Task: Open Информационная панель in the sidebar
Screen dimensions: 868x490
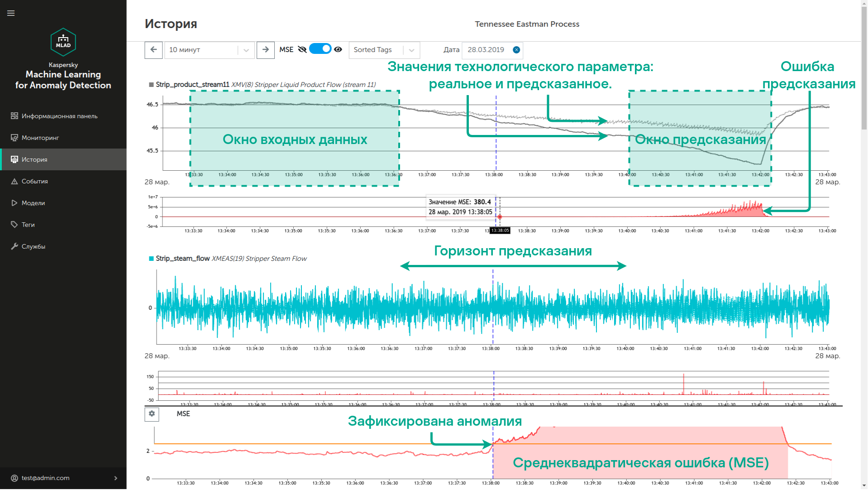Action: point(59,116)
